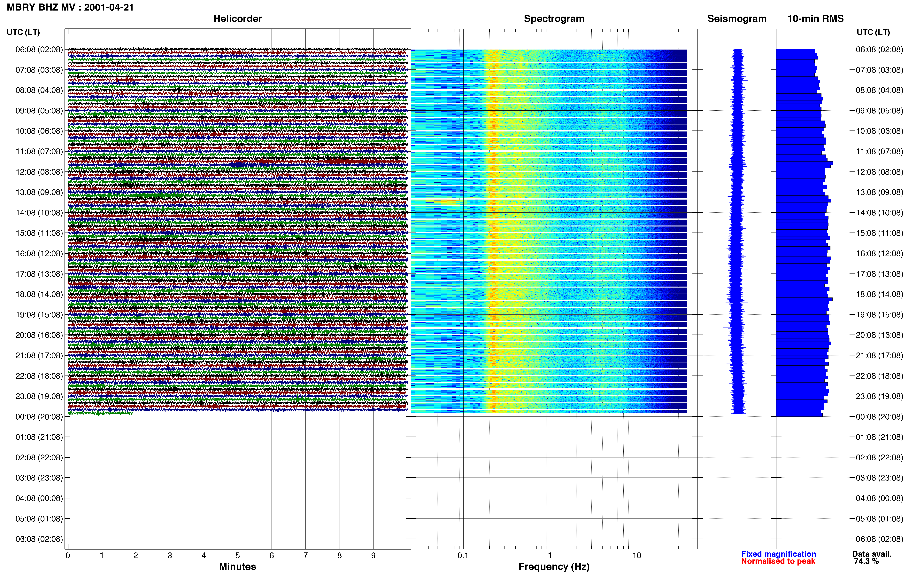Screen dimensions: 924x578
Task: Click the blue 'Fixed magnification' legend text
Action: coord(778,554)
